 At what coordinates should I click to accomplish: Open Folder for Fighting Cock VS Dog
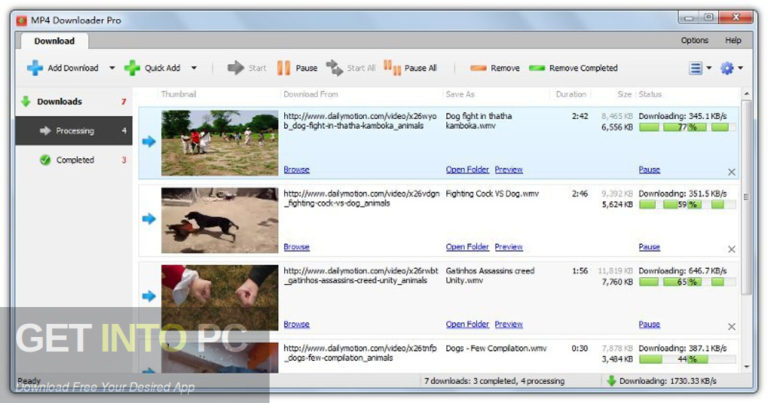tap(467, 247)
